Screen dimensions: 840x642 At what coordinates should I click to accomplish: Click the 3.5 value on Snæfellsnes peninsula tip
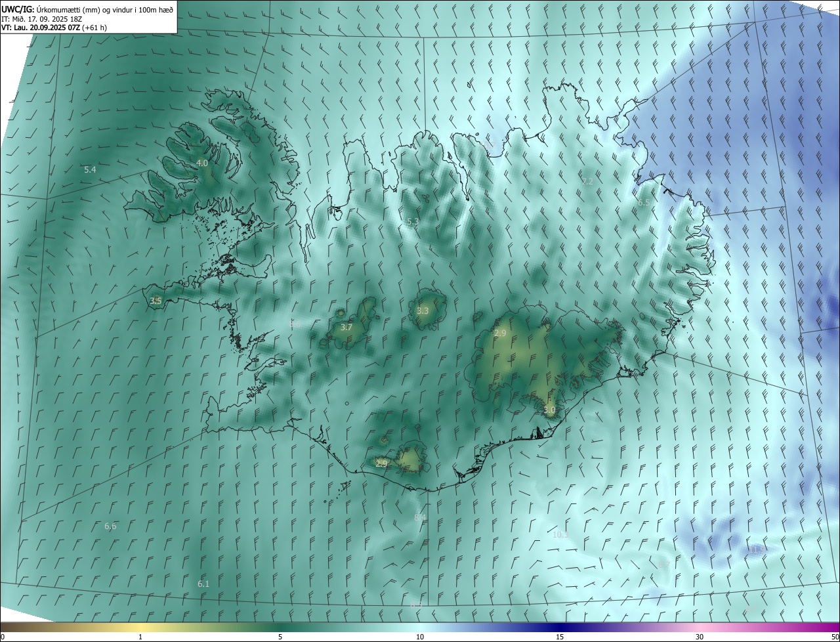tap(156, 301)
